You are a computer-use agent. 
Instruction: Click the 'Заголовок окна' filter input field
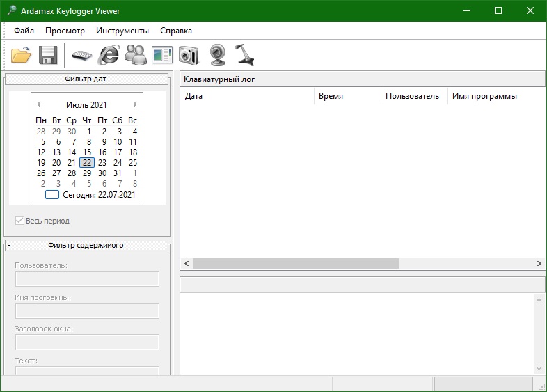[87, 342]
